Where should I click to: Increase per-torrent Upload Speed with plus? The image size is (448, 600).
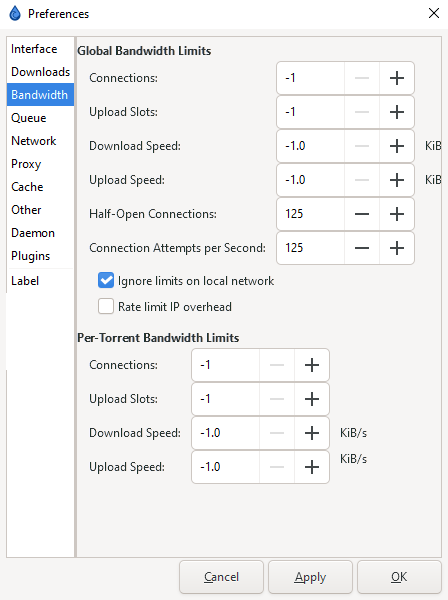[312, 467]
